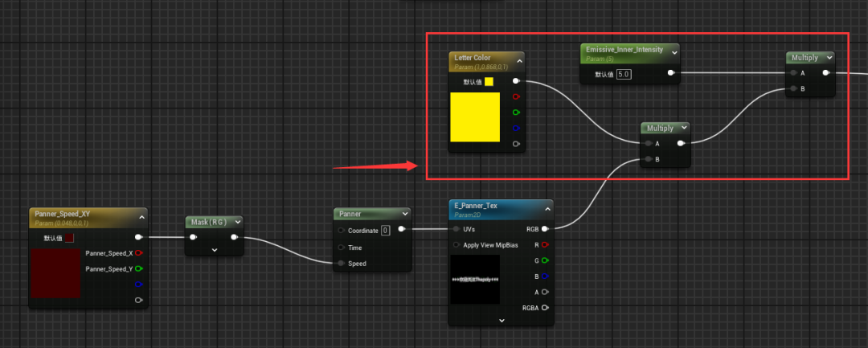Click the E_Panner_Tex A output pin
The width and height of the screenshot is (868, 348).
click(x=545, y=292)
